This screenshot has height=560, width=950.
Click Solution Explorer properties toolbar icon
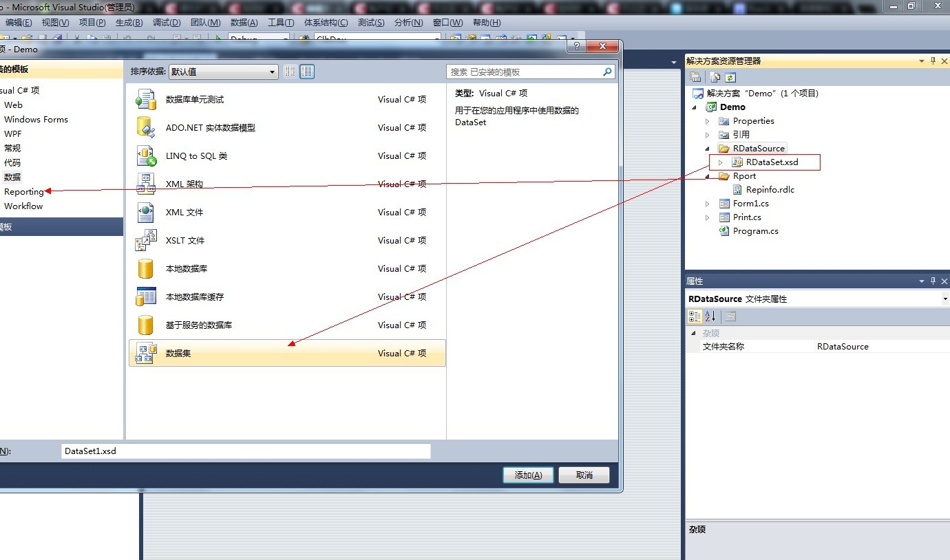pos(695,78)
